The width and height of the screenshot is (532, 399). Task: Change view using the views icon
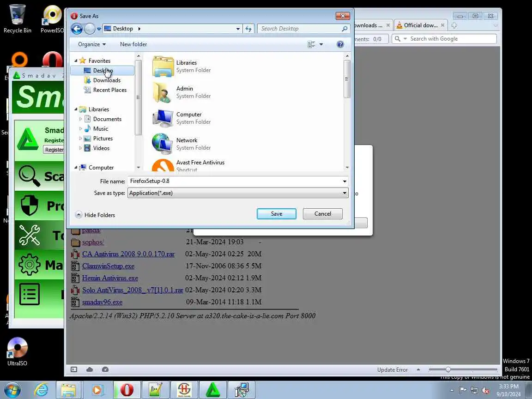tap(311, 44)
